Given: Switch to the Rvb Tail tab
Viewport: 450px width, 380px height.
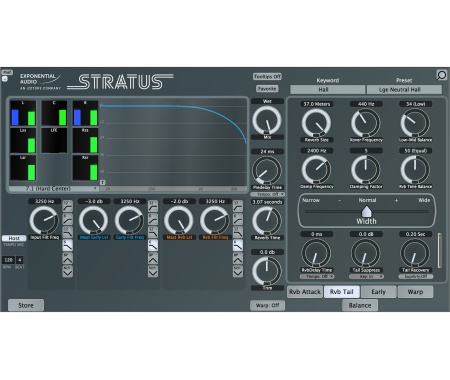Looking at the screenshot, I should (342, 292).
